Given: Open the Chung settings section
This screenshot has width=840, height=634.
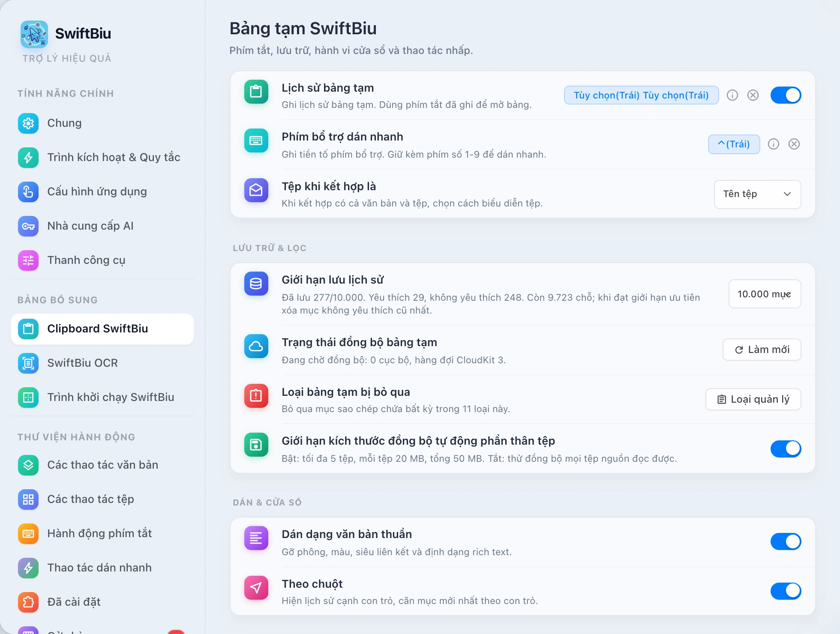Looking at the screenshot, I should (x=102, y=123).
